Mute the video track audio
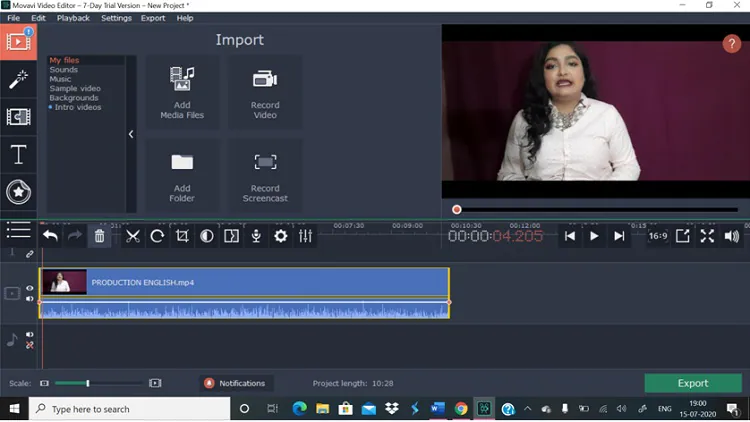 [30, 299]
